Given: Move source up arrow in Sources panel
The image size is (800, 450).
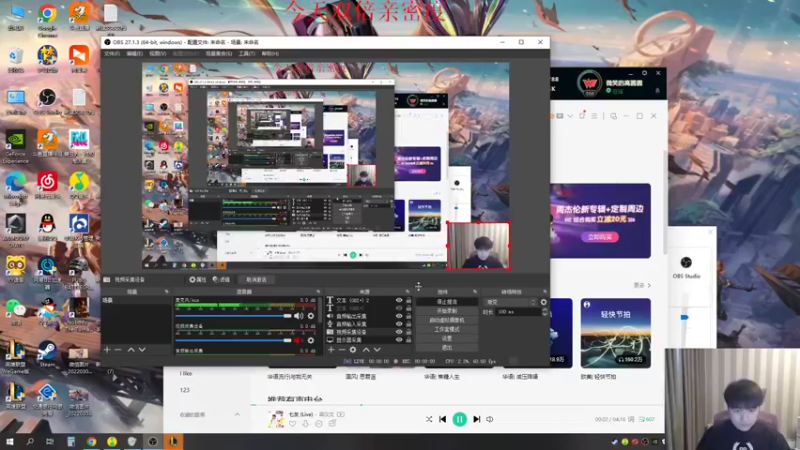Looking at the screenshot, I should click(x=365, y=349).
